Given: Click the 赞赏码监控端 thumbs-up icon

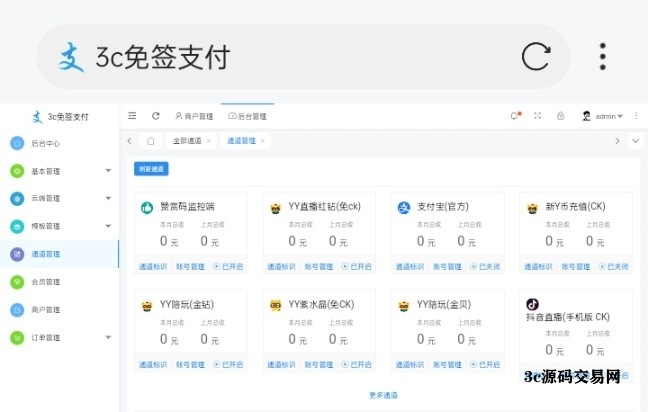Looking at the screenshot, I should 147,207.
